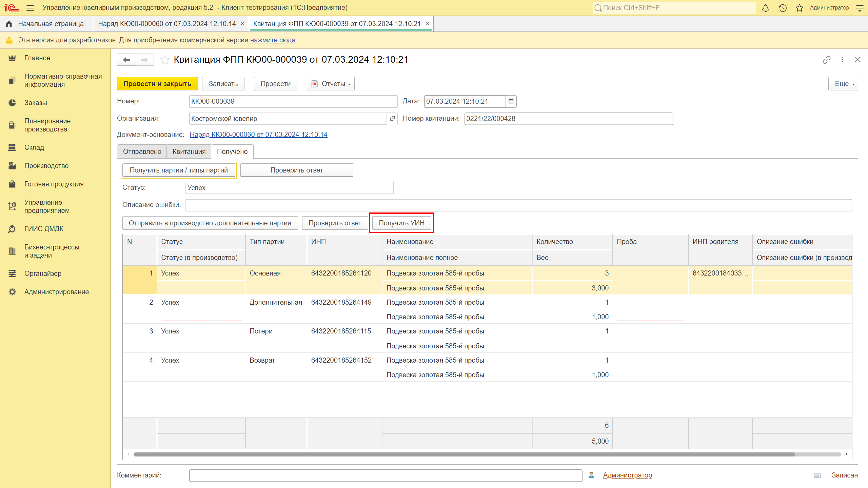
Task: Close the document form with X
Action: click(x=857, y=60)
